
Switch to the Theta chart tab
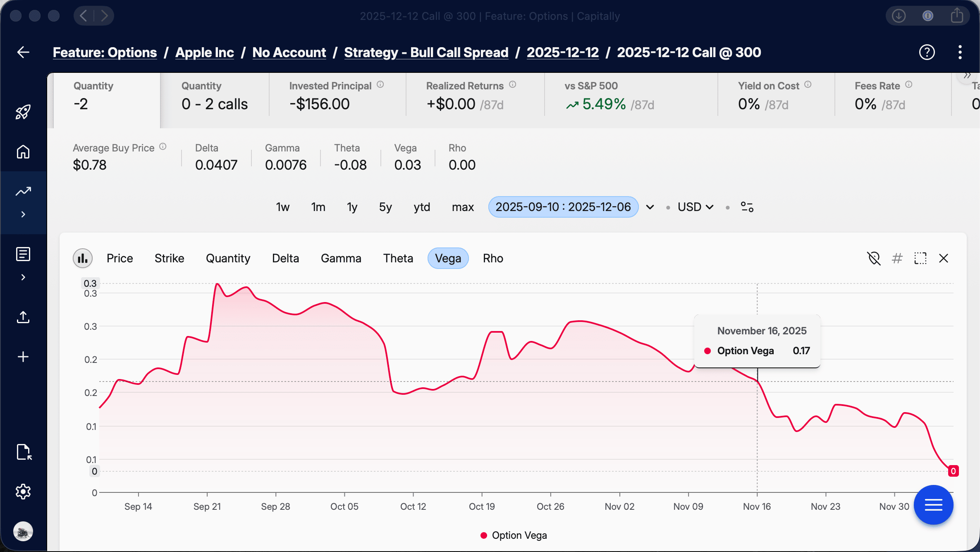pos(398,258)
